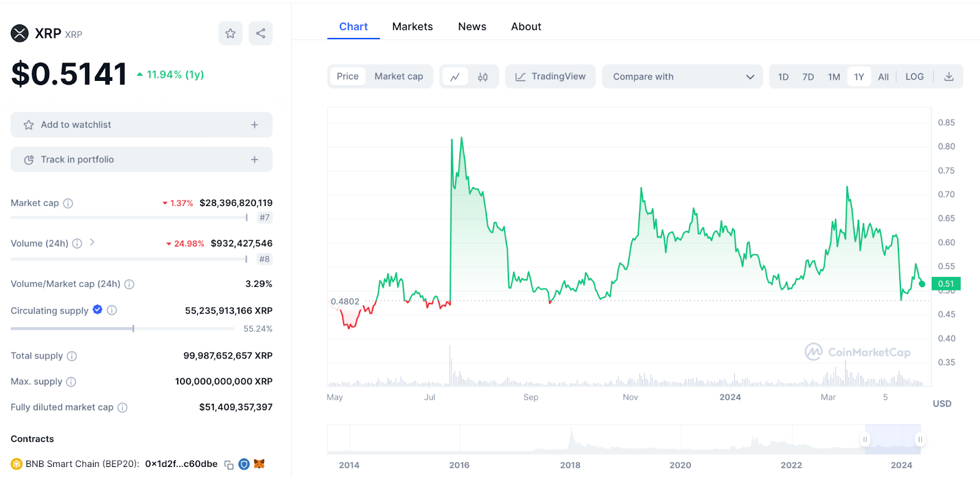Click the star favorite icon beside XRP

(x=230, y=34)
